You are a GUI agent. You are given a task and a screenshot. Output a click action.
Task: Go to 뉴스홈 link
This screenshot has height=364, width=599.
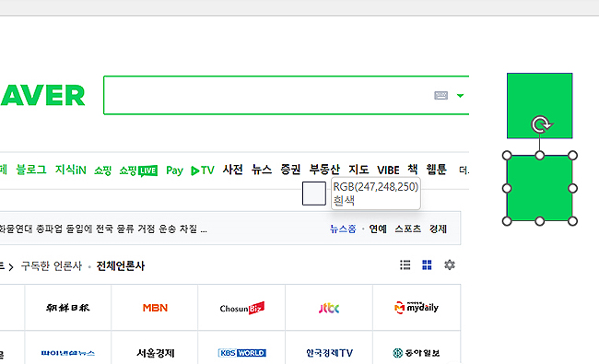coord(343,229)
